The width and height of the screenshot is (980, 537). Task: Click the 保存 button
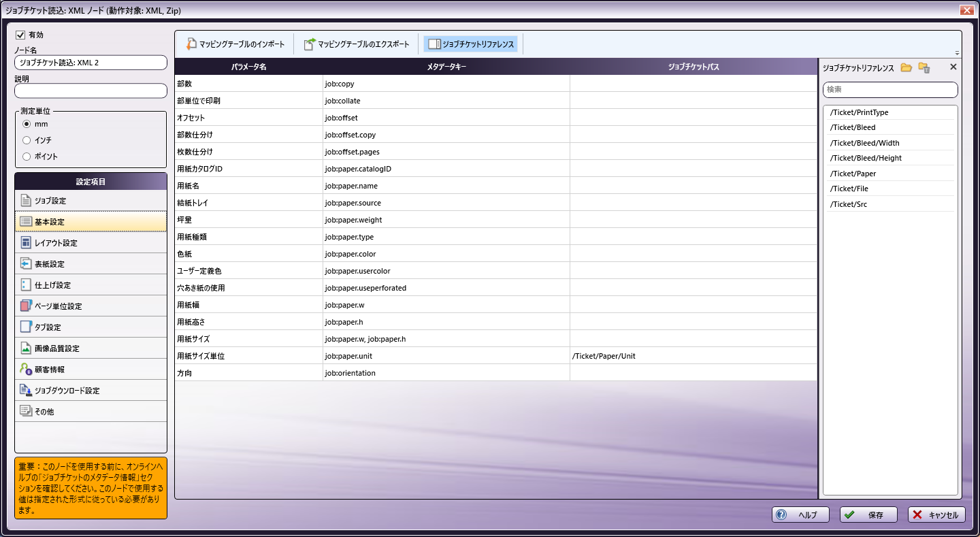point(868,515)
